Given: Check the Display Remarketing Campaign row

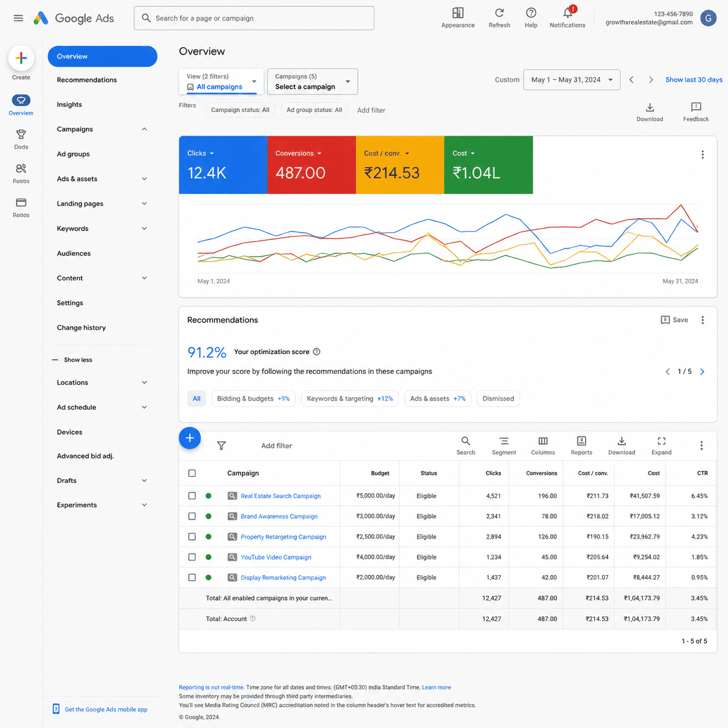Looking at the screenshot, I should tap(192, 578).
